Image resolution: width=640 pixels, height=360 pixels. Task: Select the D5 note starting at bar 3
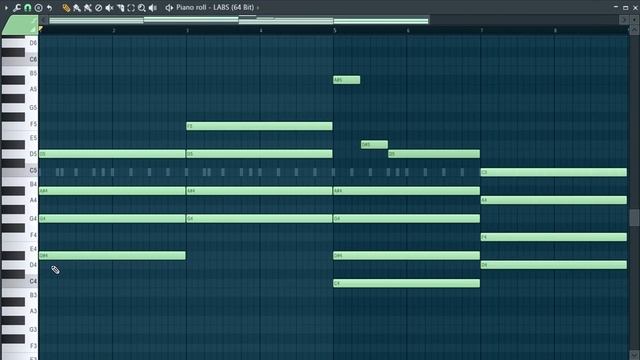pyautogui.click(x=260, y=154)
